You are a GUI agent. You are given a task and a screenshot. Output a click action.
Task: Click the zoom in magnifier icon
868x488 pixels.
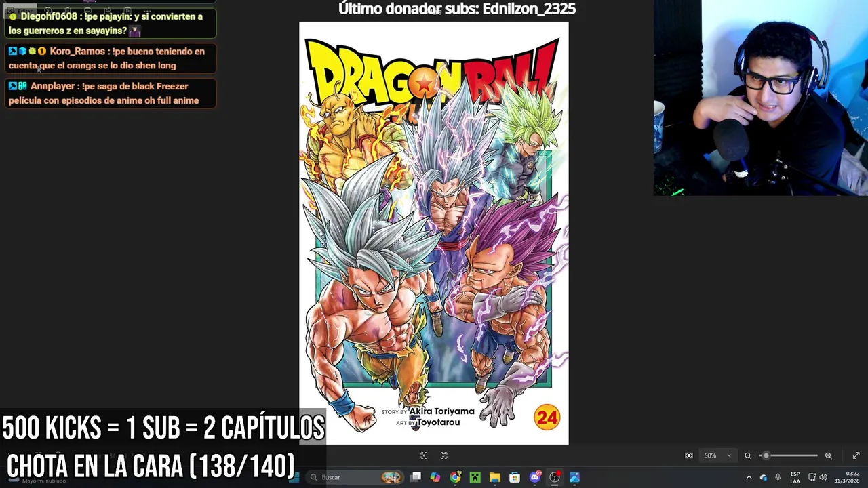click(828, 455)
